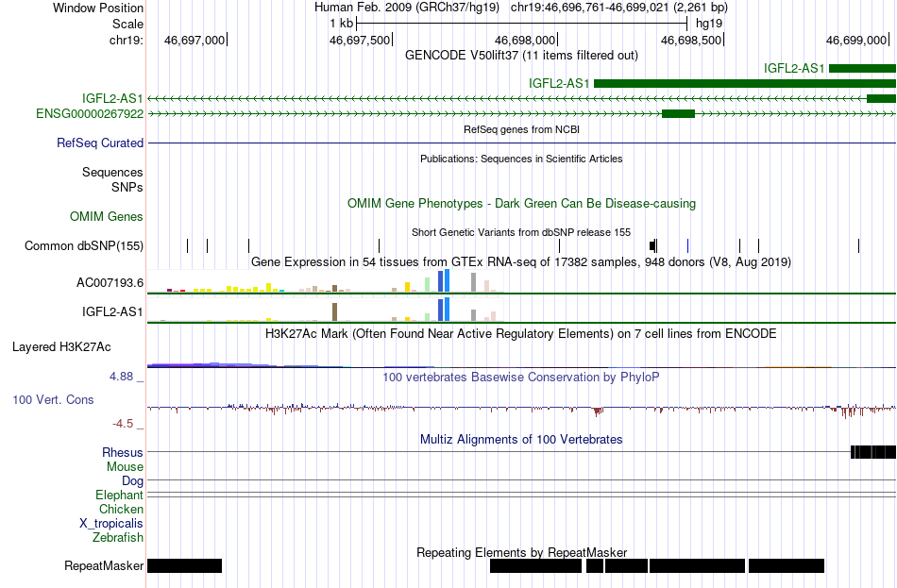This screenshot has width=897, height=588.
Task: Open 100 vertebrates Basewise Conservation title
Action: [521, 378]
